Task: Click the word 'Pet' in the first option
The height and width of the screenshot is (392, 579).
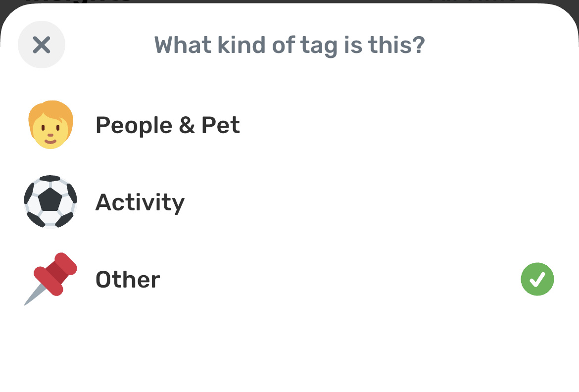Action: (x=220, y=125)
